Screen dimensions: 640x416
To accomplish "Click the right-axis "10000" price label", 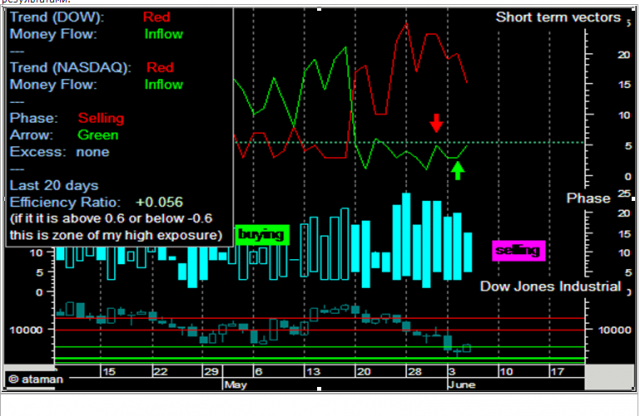I will [614, 330].
